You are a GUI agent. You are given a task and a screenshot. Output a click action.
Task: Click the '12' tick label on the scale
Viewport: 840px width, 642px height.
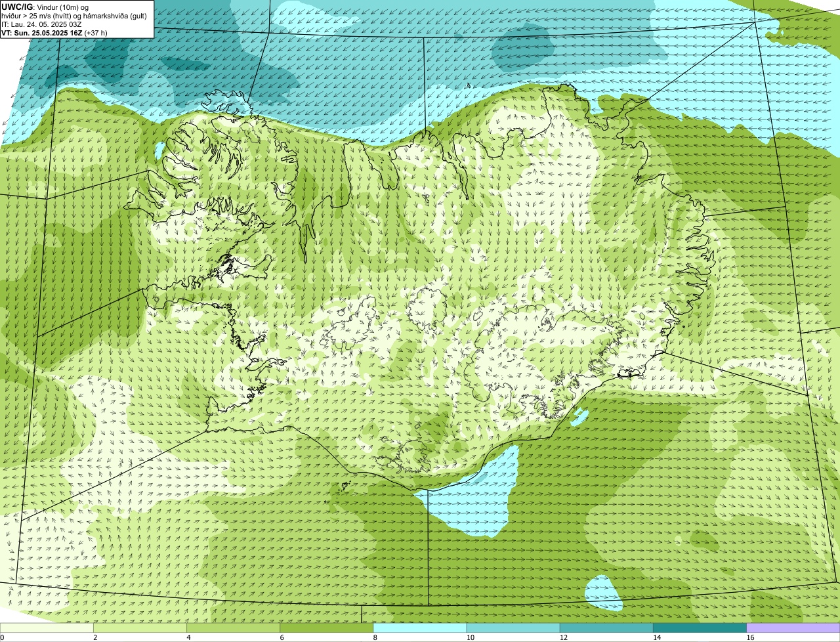[x=564, y=637]
